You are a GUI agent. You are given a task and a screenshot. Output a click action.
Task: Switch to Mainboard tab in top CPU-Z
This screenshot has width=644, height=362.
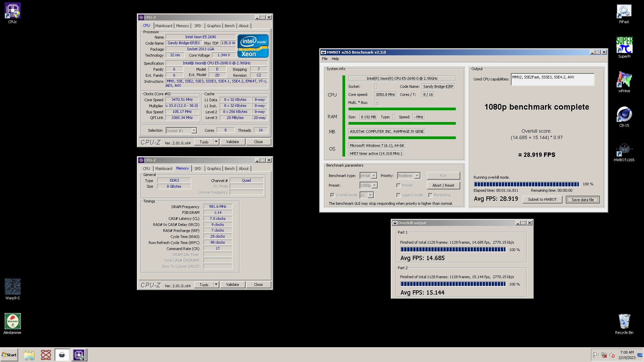coord(164,26)
